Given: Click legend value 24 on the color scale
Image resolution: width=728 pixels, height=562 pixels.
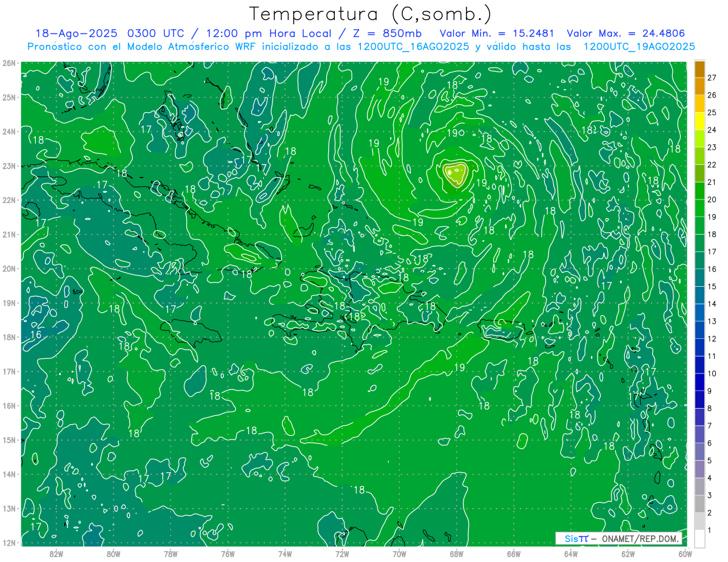Looking at the screenshot, I should [x=712, y=130].
